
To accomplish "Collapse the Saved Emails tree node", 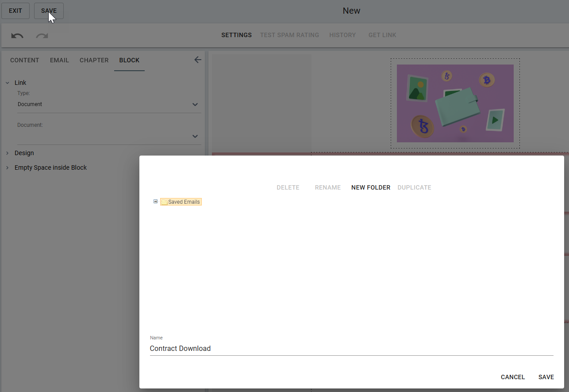I will (x=155, y=202).
